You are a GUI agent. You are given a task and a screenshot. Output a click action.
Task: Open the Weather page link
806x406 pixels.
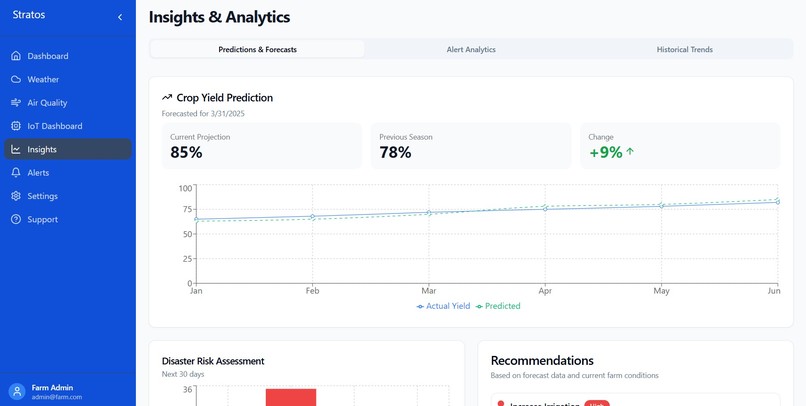(43, 79)
